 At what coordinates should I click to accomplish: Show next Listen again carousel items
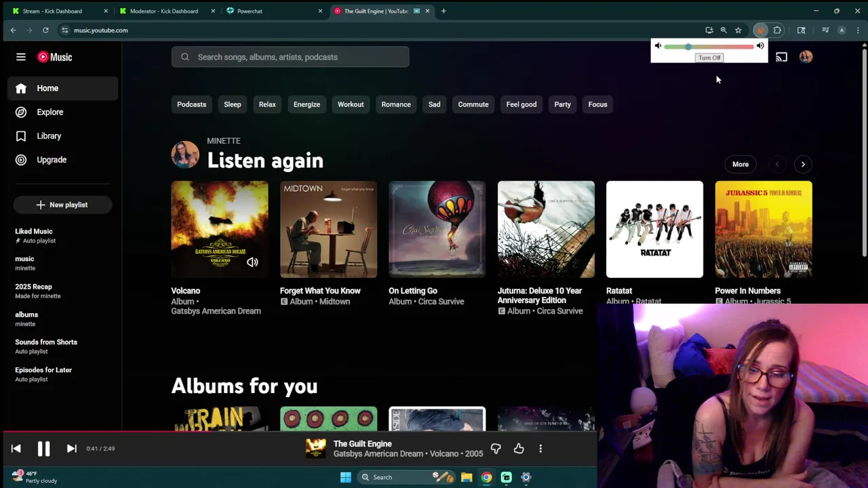point(803,164)
